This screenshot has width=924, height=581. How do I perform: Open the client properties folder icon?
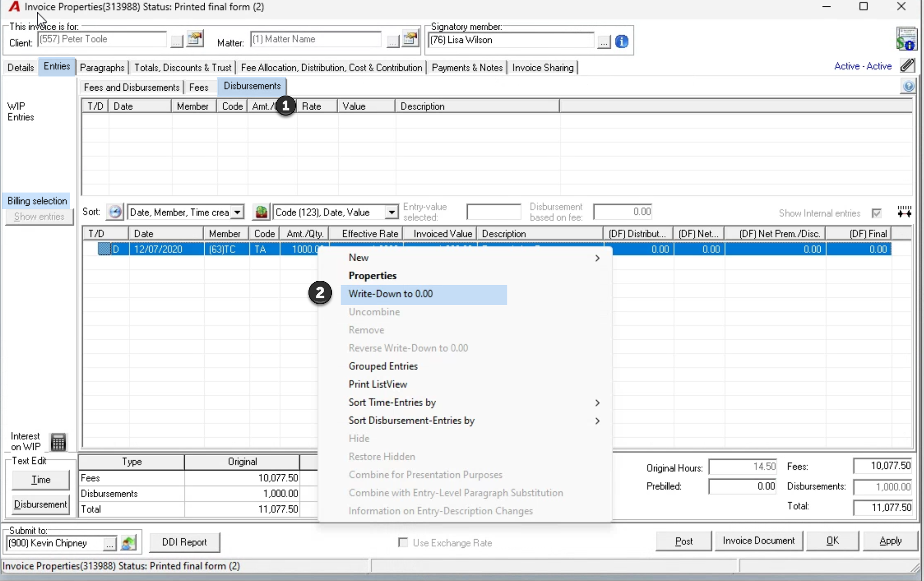tap(195, 39)
